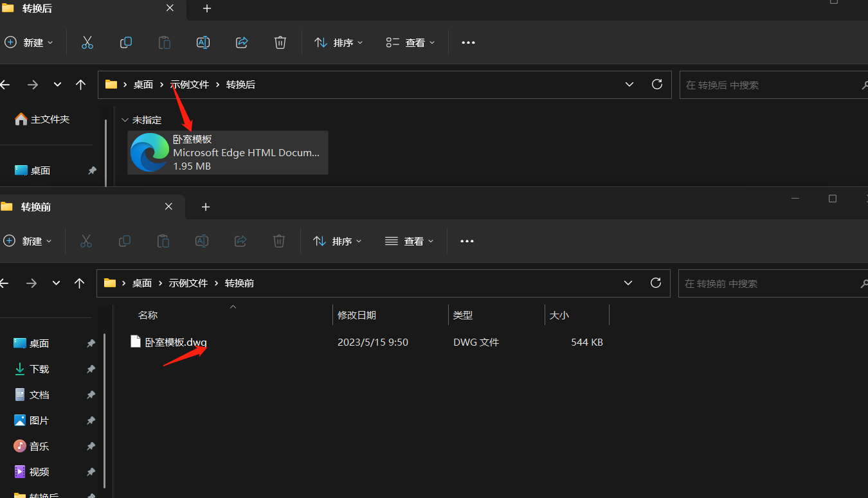Open recent locations dropdown in 转换前 window
This screenshot has height=498, width=868.
click(x=56, y=283)
